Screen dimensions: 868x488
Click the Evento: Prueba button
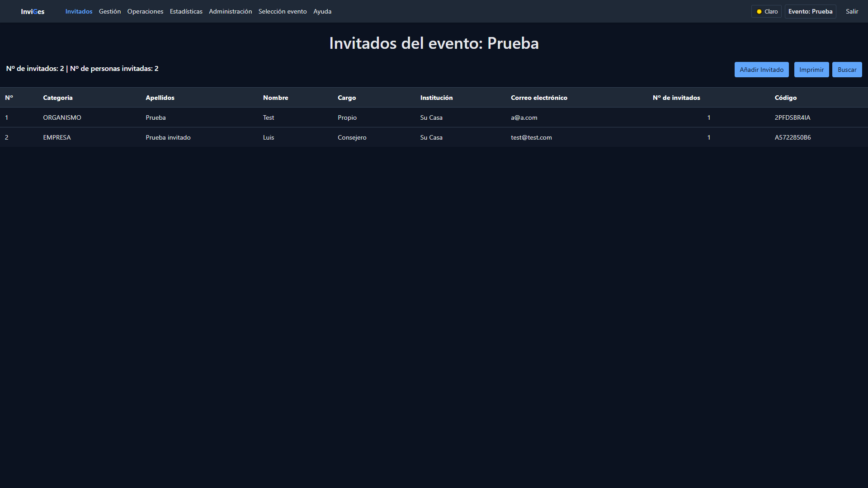point(810,11)
